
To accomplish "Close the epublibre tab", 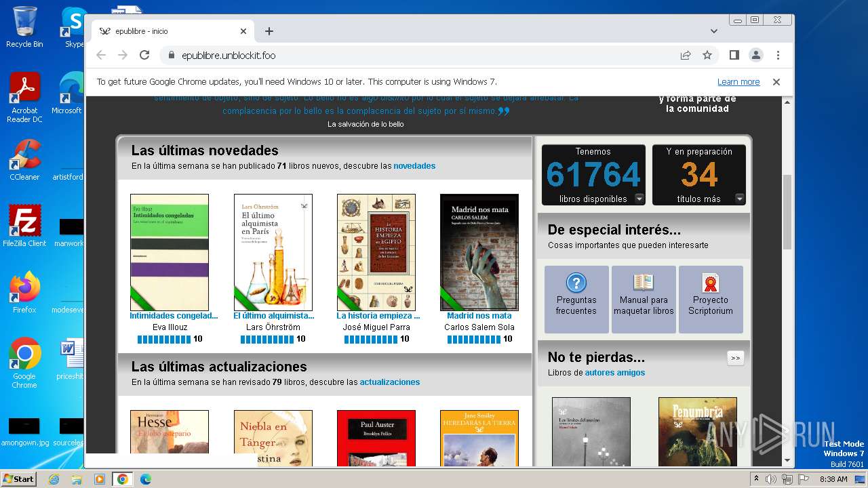I will tap(243, 31).
